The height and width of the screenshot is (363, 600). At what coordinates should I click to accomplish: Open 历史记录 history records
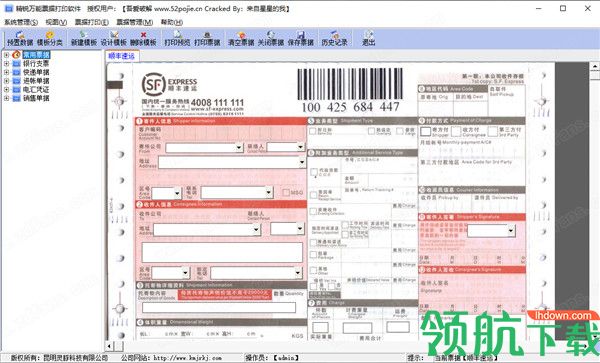[x=335, y=39]
